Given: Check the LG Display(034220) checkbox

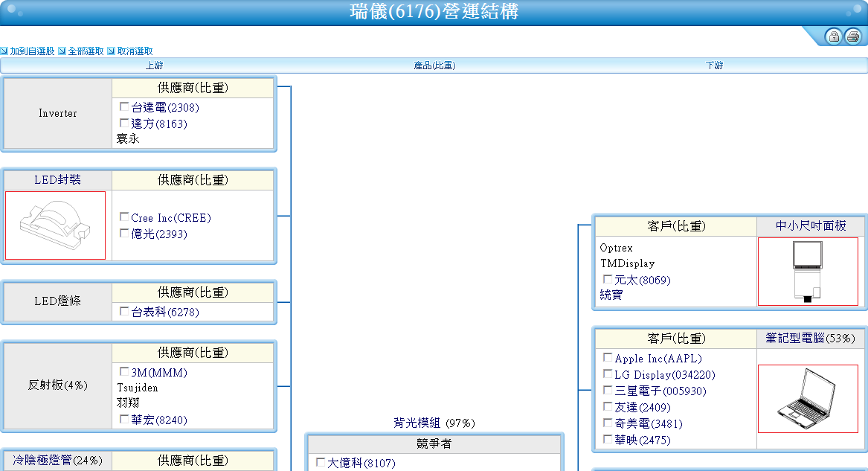Looking at the screenshot, I should pos(608,374).
